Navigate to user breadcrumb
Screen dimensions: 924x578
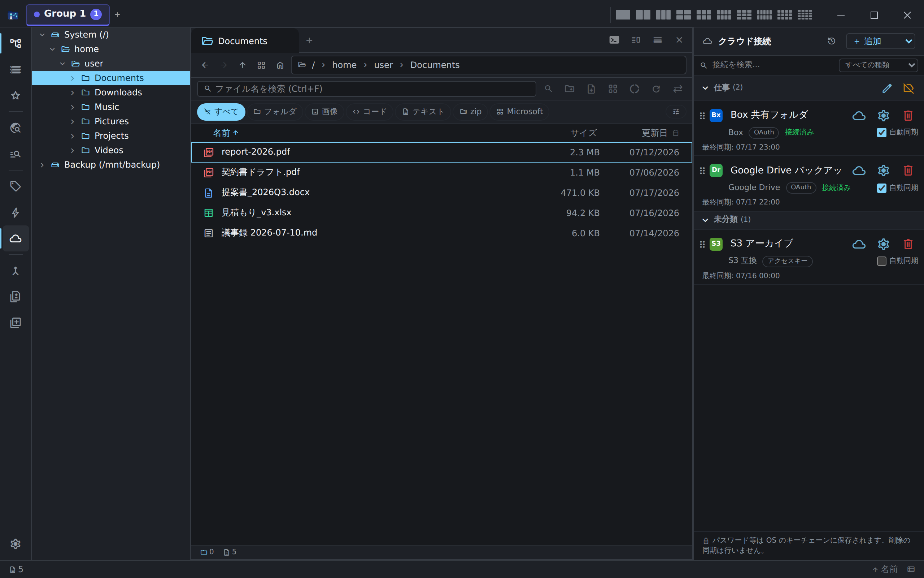(x=383, y=65)
